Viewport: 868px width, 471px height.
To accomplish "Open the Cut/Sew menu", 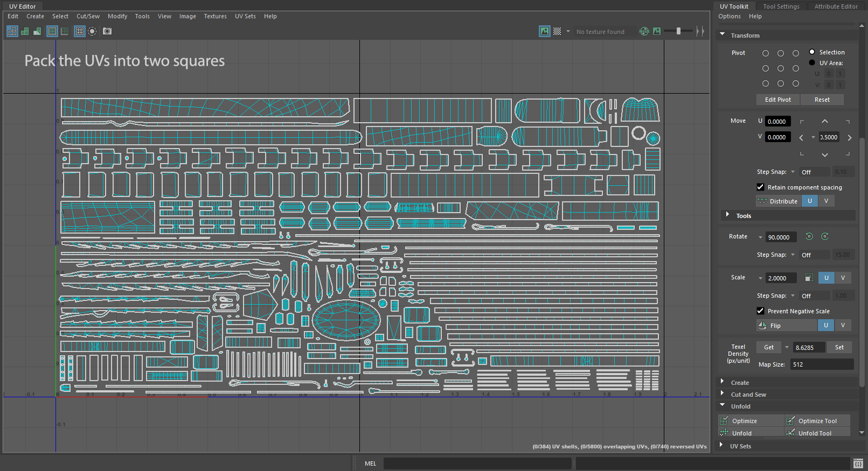I will (88, 16).
